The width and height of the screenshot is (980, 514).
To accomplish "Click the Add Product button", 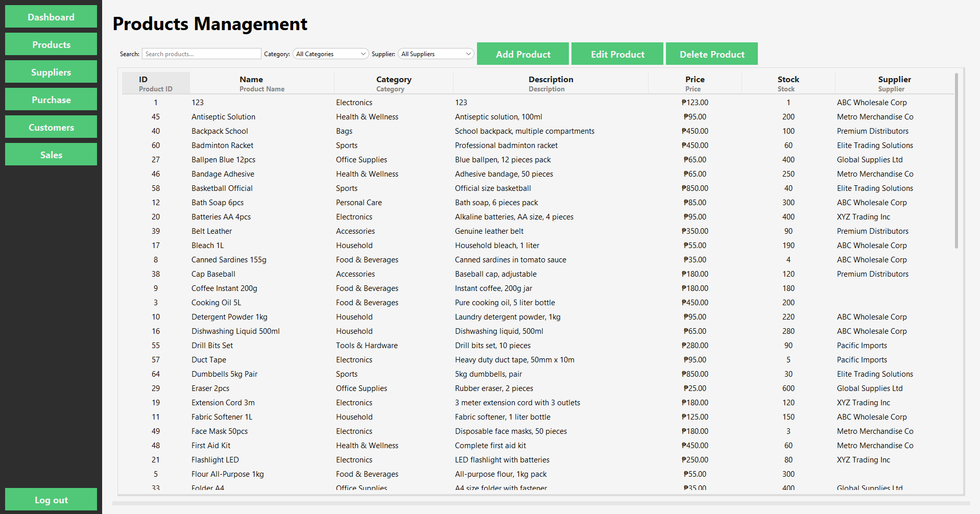I will 522,54.
